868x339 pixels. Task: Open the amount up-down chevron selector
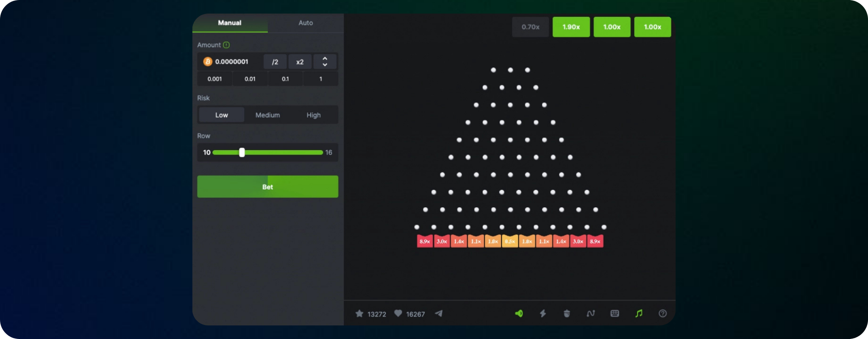coord(325,62)
